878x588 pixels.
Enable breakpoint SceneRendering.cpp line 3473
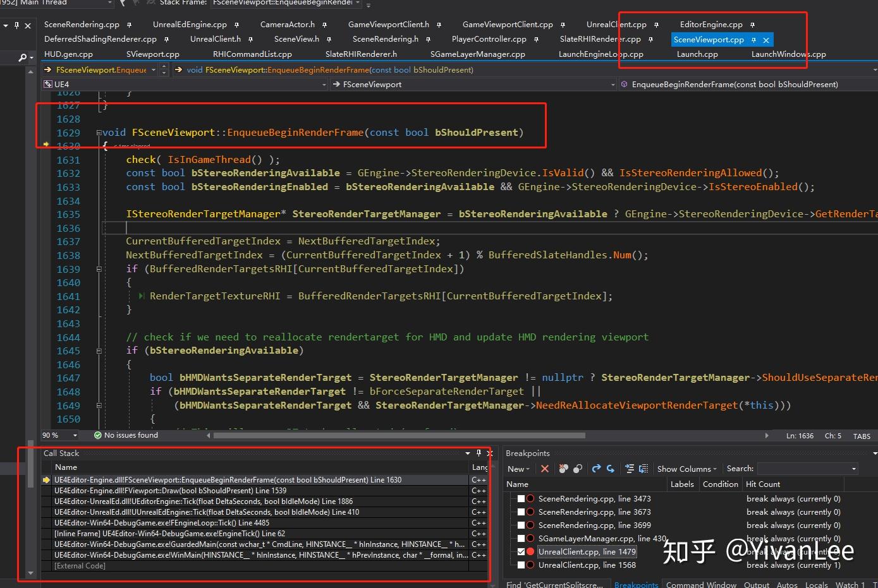(x=521, y=498)
